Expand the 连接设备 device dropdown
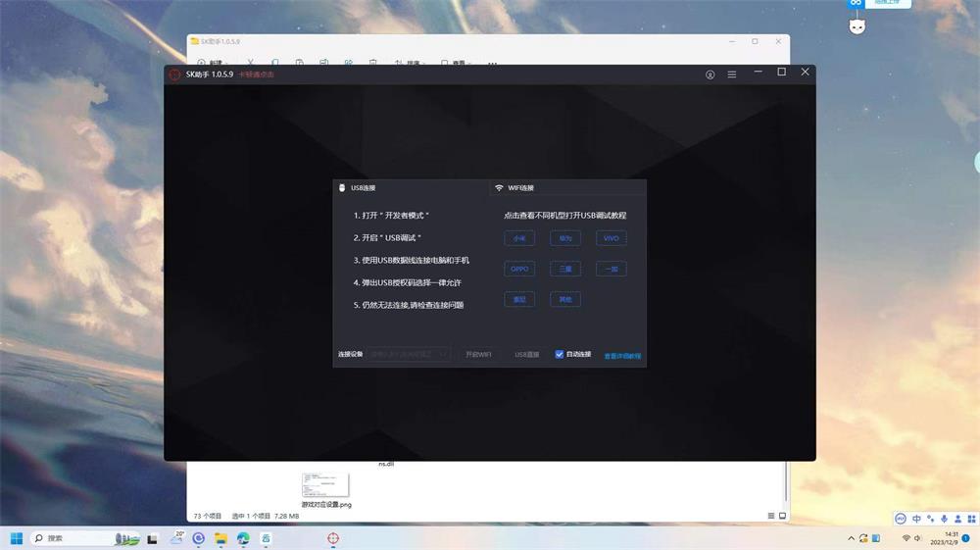Viewport: 980px width, 550px height. 410,354
